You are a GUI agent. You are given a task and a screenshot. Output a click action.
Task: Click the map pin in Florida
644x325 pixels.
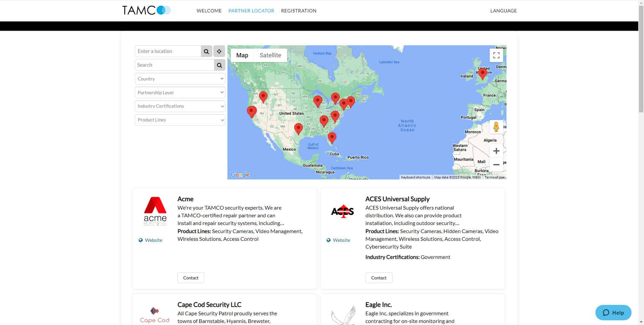click(x=332, y=137)
